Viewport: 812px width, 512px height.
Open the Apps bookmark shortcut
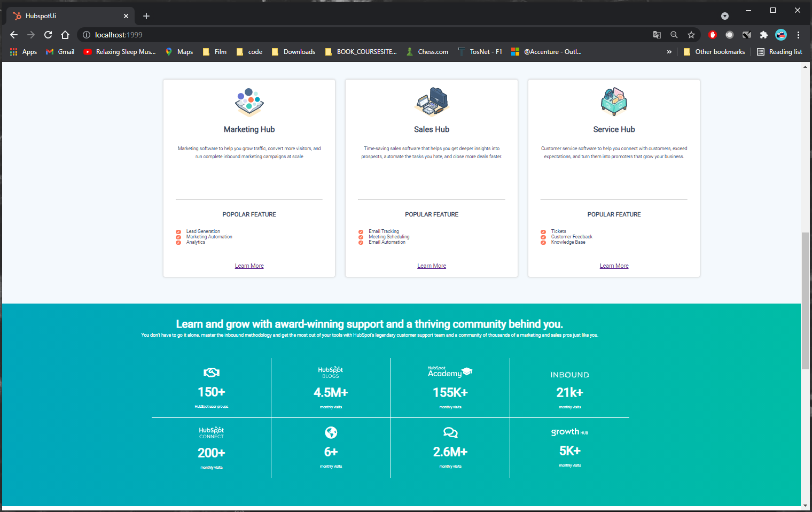coord(24,52)
